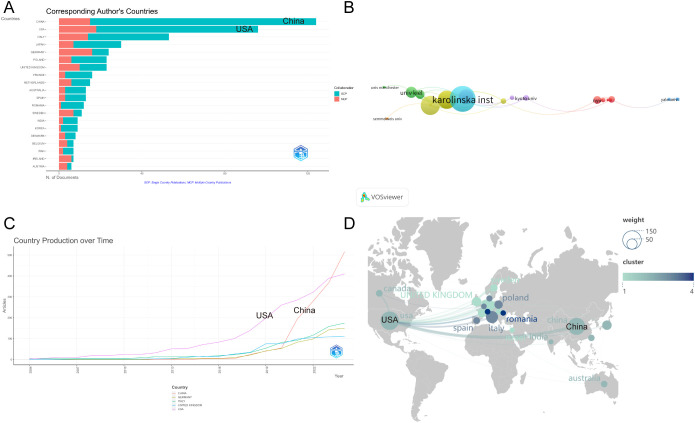This screenshot has height=423, width=695.
Task: Click the italy dark bubble on map
Action: [x=492, y=317]
